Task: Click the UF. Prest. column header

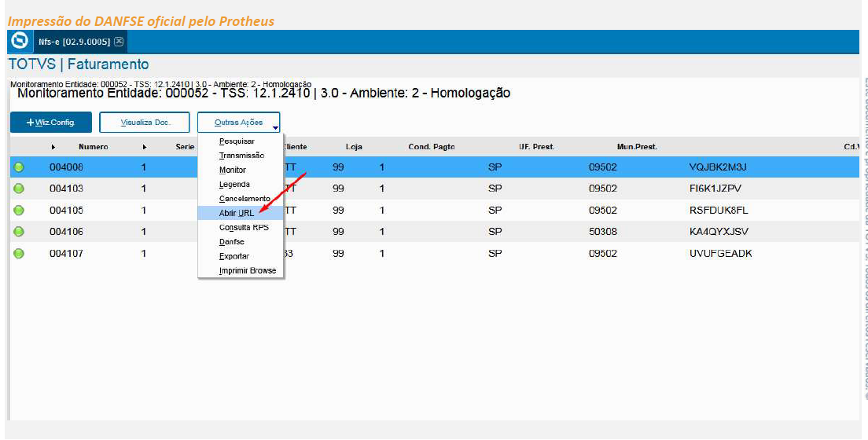Action: click(x=536, y=147)
